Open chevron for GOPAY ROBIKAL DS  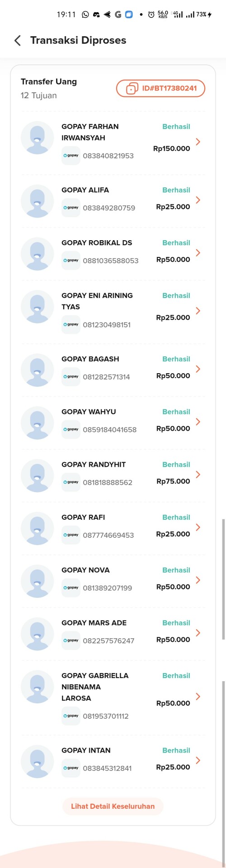[198, 253]
